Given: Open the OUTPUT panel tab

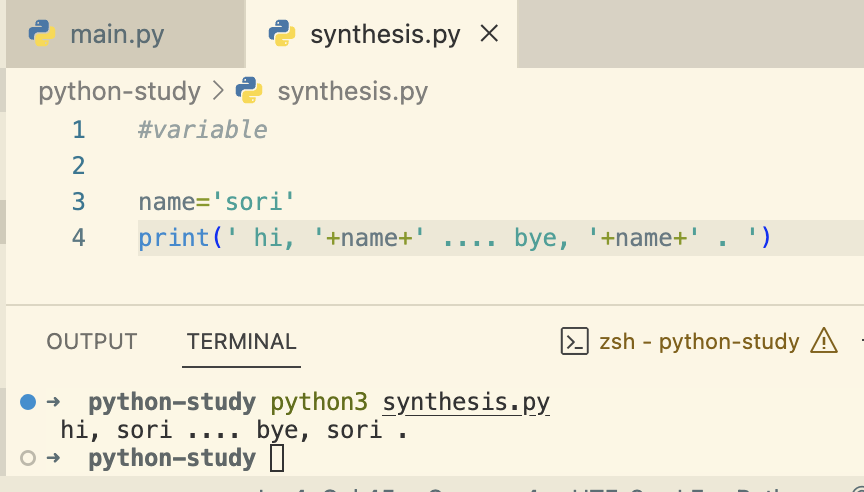Looking at the screenshot, I should click(x=91, y=342).
